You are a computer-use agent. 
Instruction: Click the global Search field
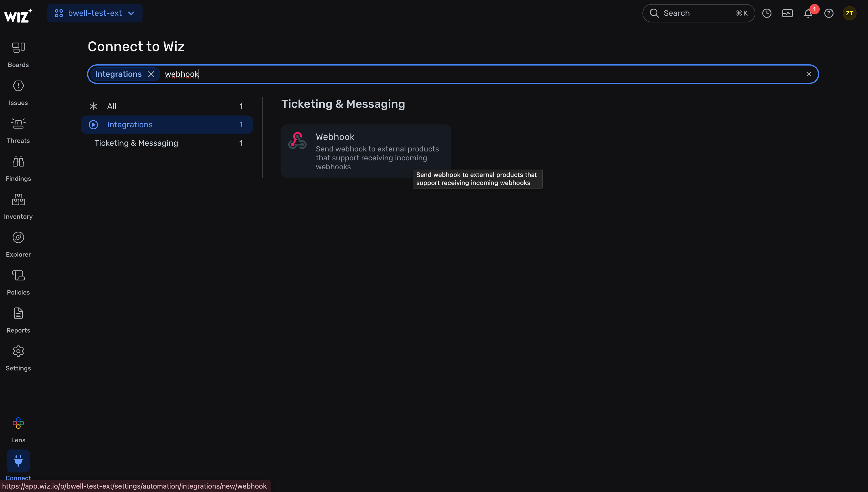coord(698,13)
